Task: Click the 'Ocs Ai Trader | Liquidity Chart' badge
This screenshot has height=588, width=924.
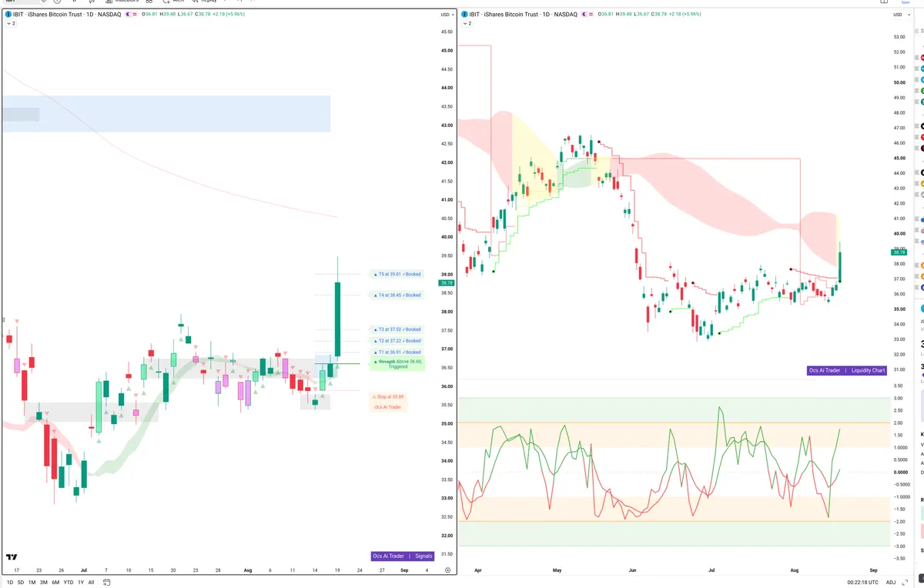Action: point(847,370)
